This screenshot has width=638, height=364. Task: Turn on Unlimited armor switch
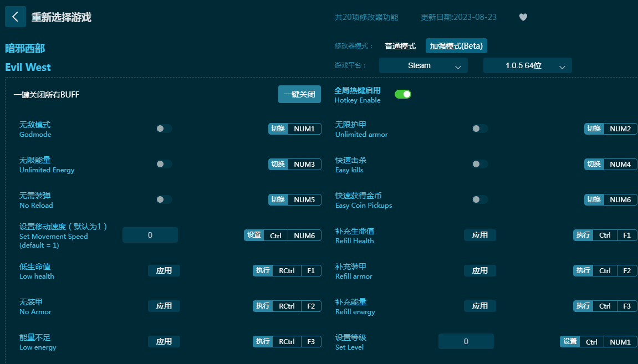click(x=479, y=129)
